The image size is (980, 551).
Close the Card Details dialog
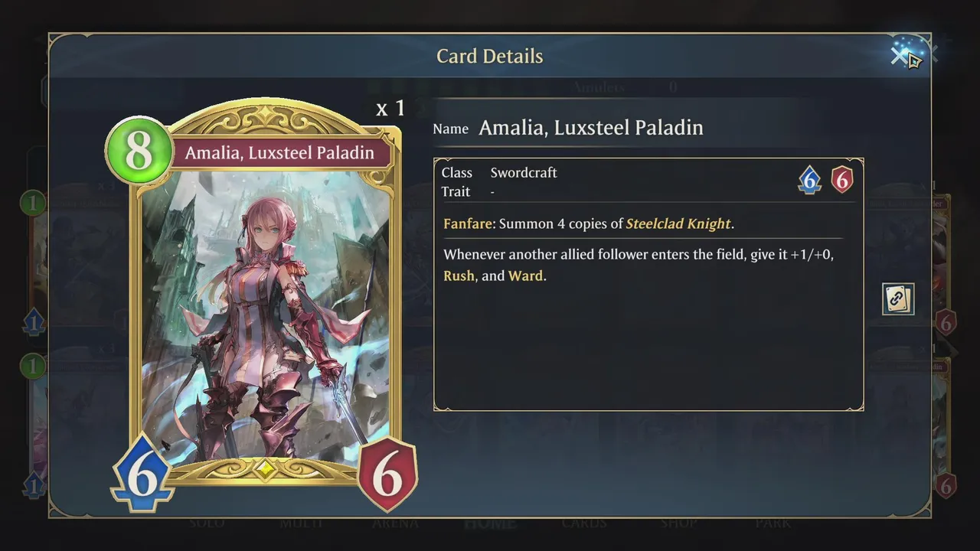[900, 55]
